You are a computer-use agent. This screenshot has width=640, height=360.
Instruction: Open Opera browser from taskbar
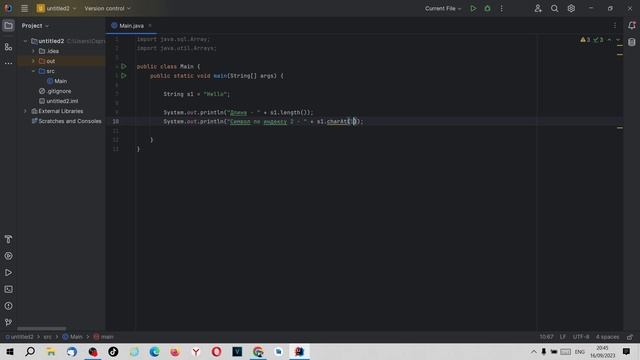(x=216, y=351)
